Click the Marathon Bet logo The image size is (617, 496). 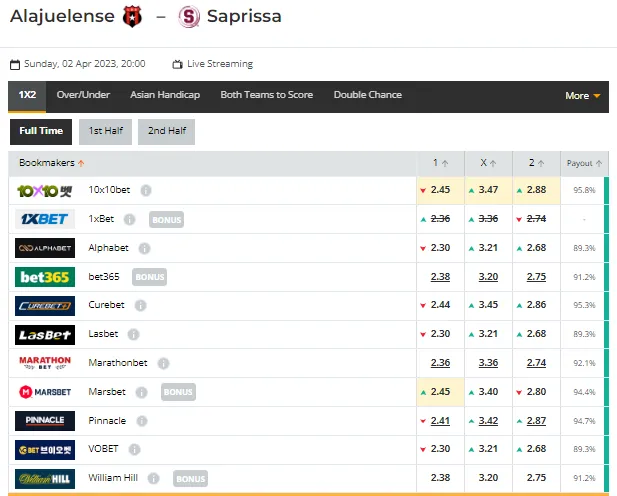pos(45,363)
